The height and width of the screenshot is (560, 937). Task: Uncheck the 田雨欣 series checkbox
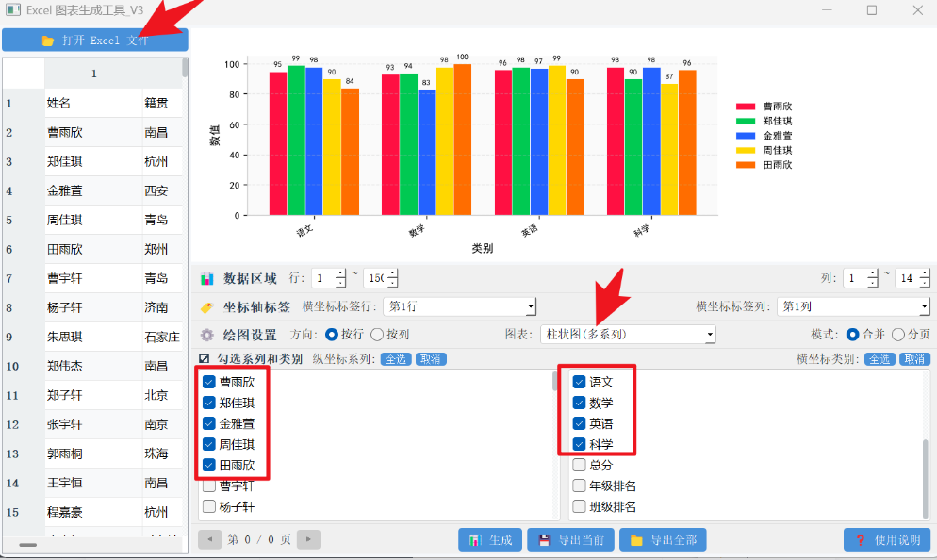click(209, 465)
